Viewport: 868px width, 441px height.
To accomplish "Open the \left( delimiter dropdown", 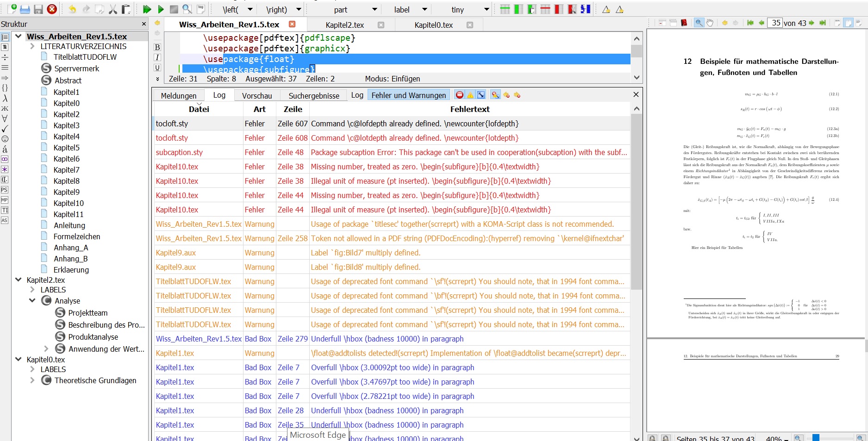I will pos(250,10).
